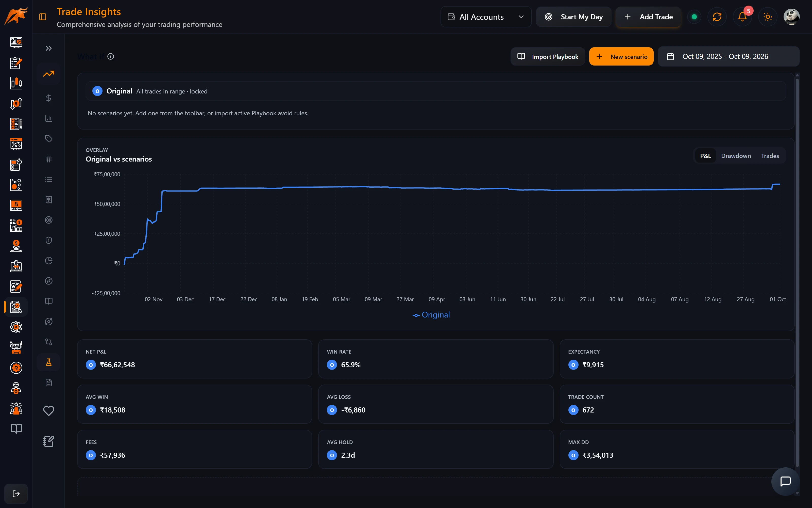The image size is (812, 508).
Task: Switch chart to Trades tab
Action: tap(770, 156)
